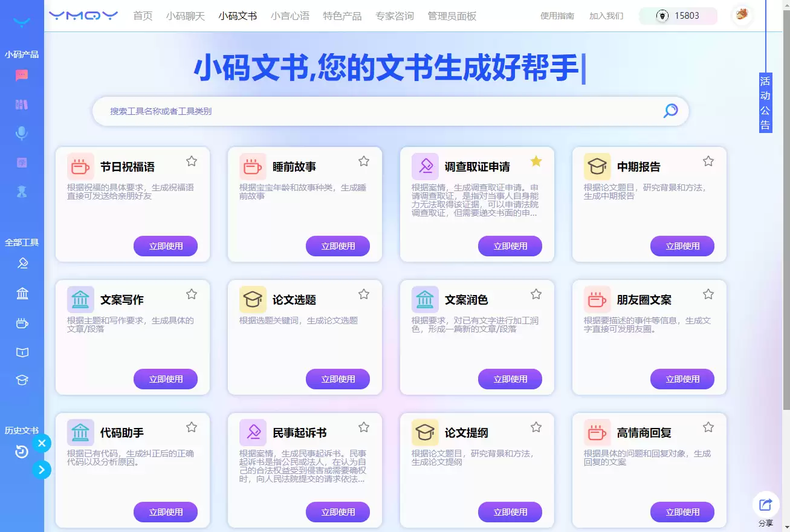The height and width of the screenshot is (532, 790).
Task: Click the 民事起诉书 card title
Action: tap(300, 433)
